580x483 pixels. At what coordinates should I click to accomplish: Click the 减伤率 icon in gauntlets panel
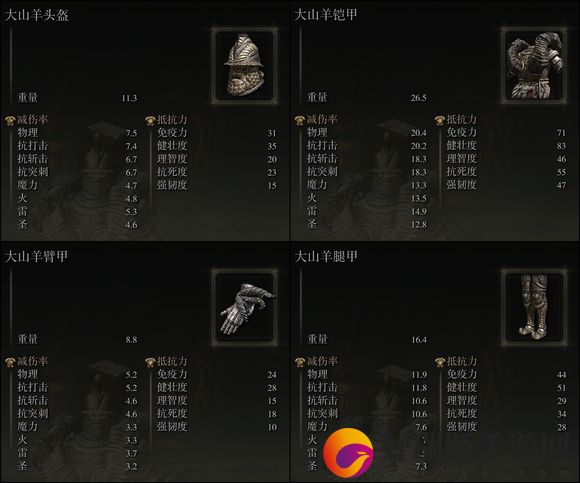pos(10,362)
